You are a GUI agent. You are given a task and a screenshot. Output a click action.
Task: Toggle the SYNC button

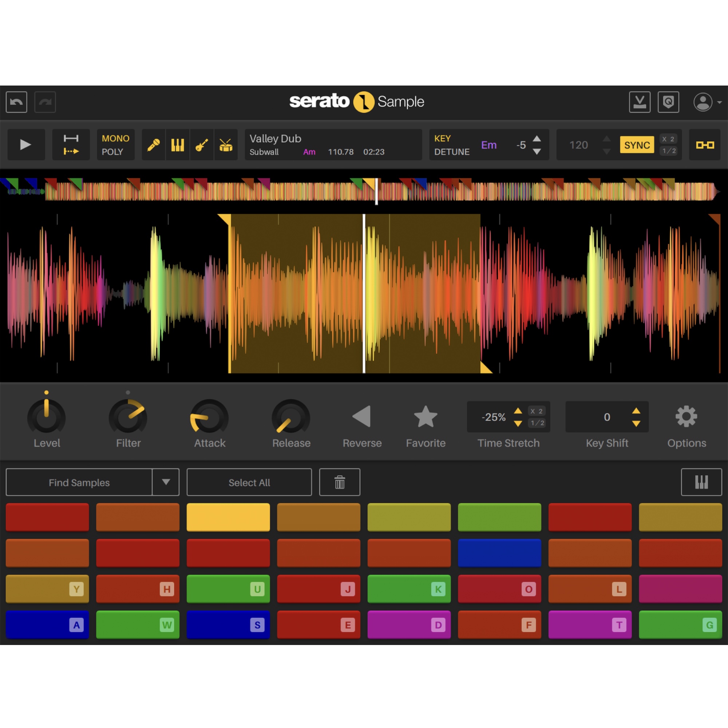[637, 145]
